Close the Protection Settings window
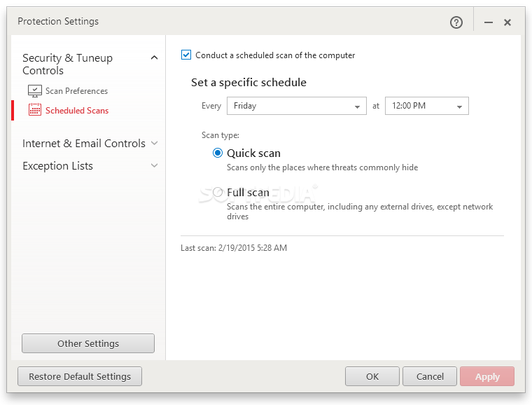The width and height of the screenshot is (532, 405). pos(507,22)
